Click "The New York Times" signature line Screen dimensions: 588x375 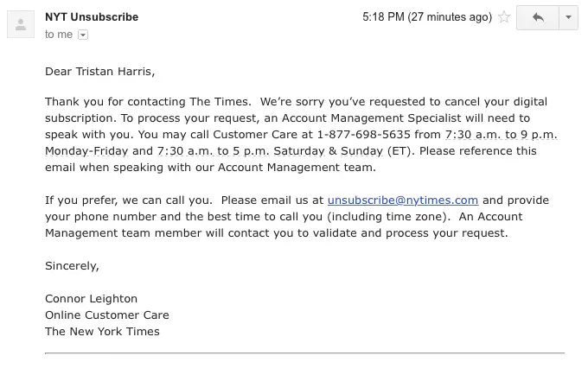[x=102, y=331]
